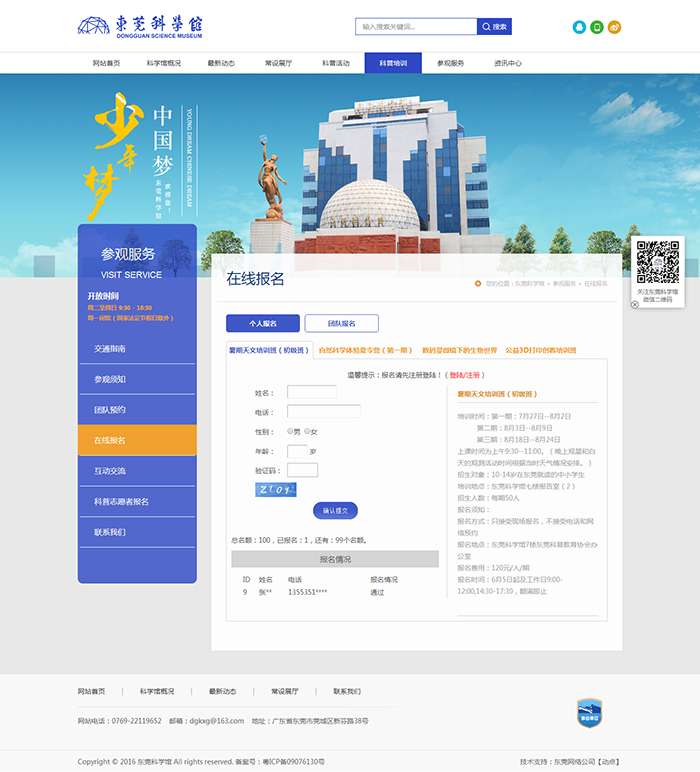Open the green mobile phone icon
The image size is (700, 772).
pos(597,27)
